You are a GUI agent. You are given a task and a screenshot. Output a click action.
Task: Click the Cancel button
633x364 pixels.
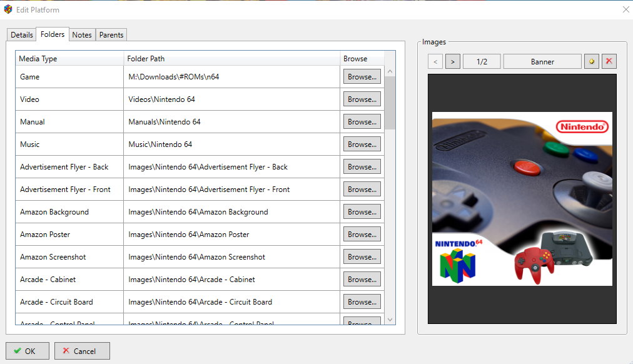[x=82, y=351]
